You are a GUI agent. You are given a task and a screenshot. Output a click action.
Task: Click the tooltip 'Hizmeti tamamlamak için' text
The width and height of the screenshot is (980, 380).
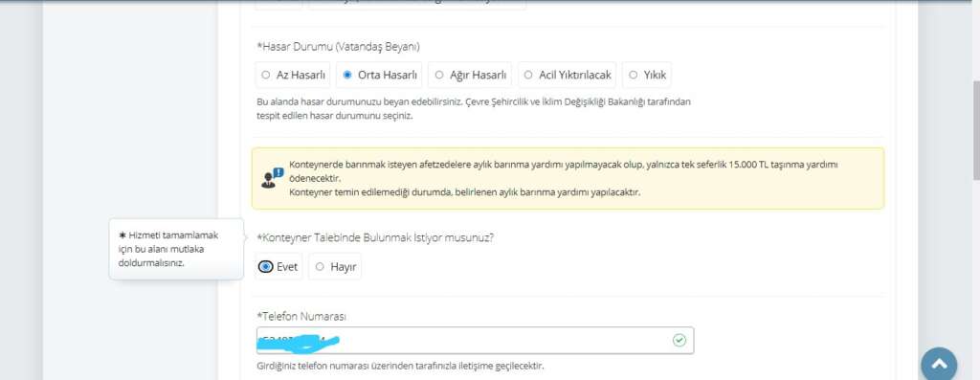click(x=168, y=249)
